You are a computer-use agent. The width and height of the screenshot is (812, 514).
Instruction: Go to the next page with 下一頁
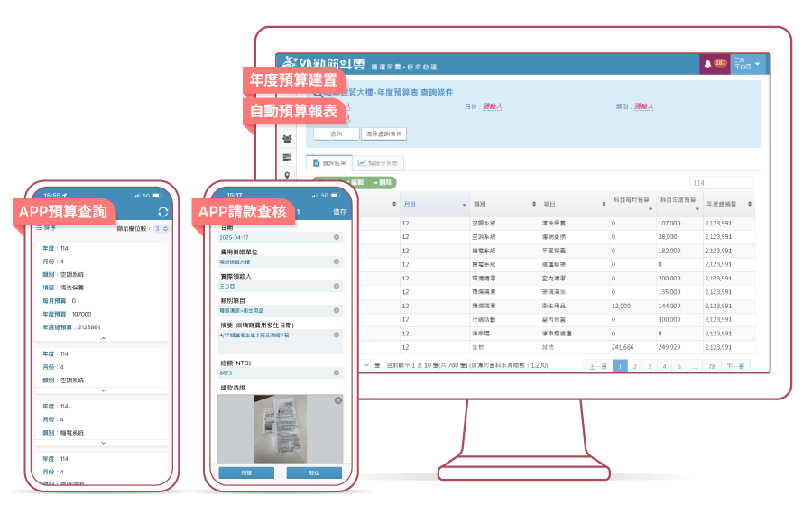click(735, 366)
